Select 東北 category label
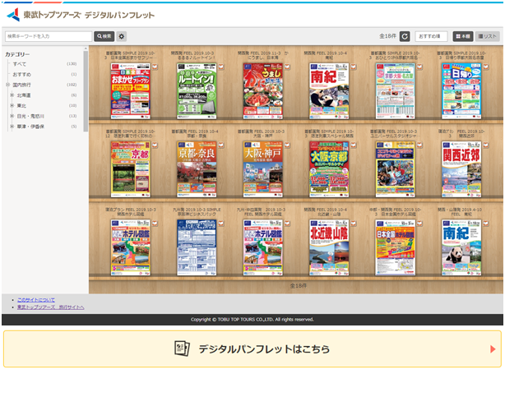505x420 pixels. coord(21,105)
